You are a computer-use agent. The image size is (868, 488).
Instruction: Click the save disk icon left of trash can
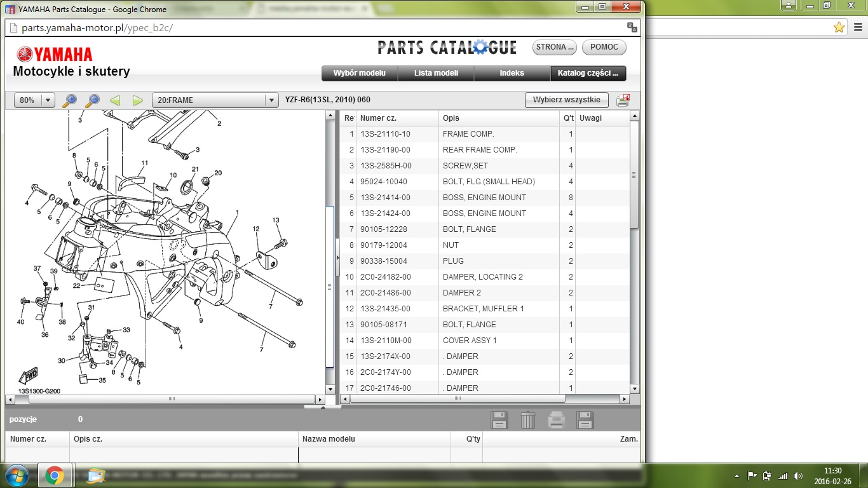click(499, 420)
